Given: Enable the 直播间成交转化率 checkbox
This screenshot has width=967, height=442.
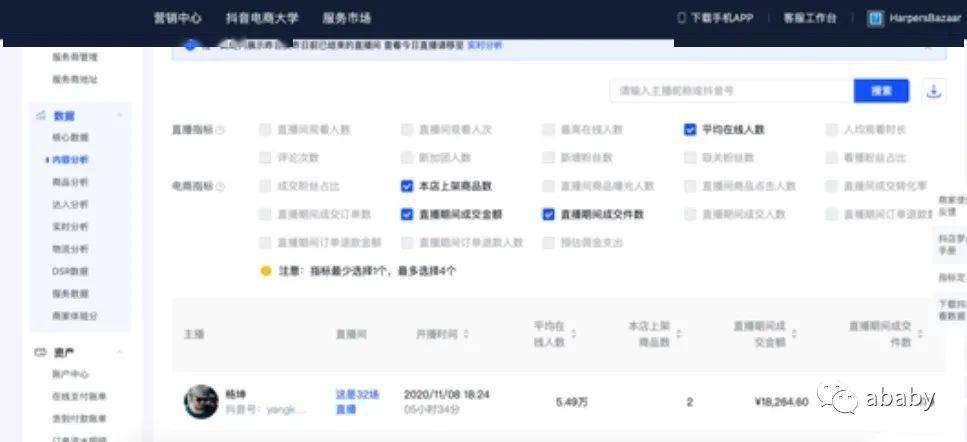Looking at the screenshot, I should (x=832, y=186).
